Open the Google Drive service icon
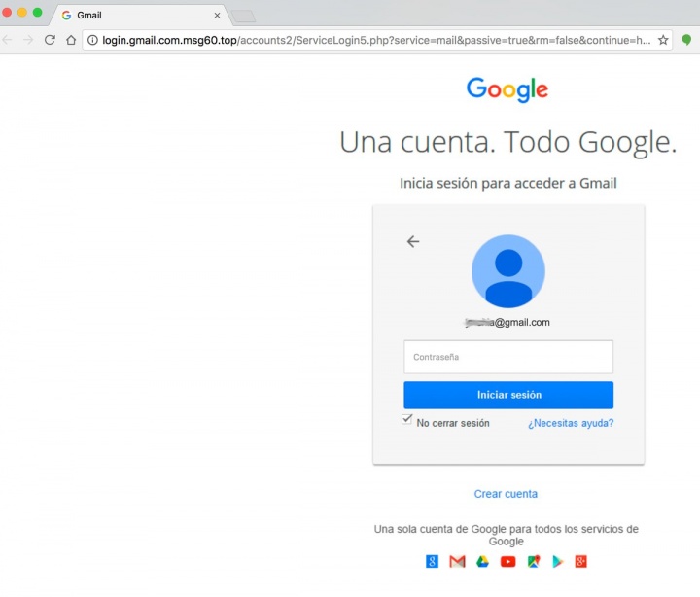Viewport: 700px width, 597px height. click(482, 561)
